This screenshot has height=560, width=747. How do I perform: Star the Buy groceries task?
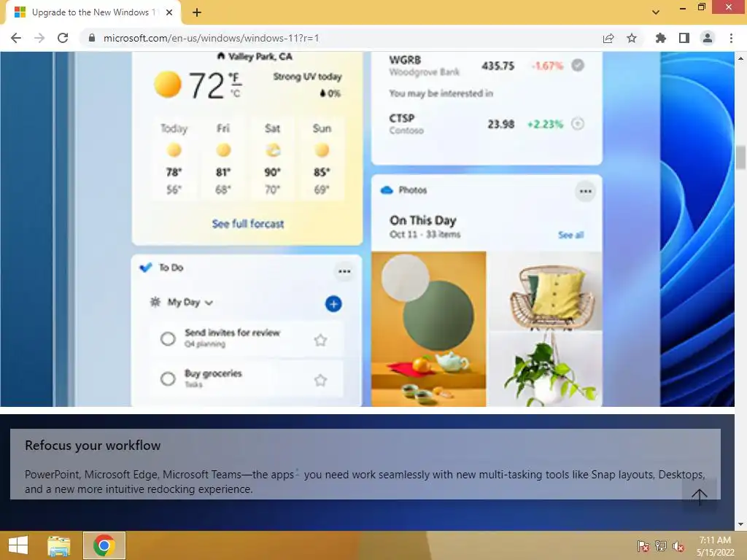coord(321,380)
